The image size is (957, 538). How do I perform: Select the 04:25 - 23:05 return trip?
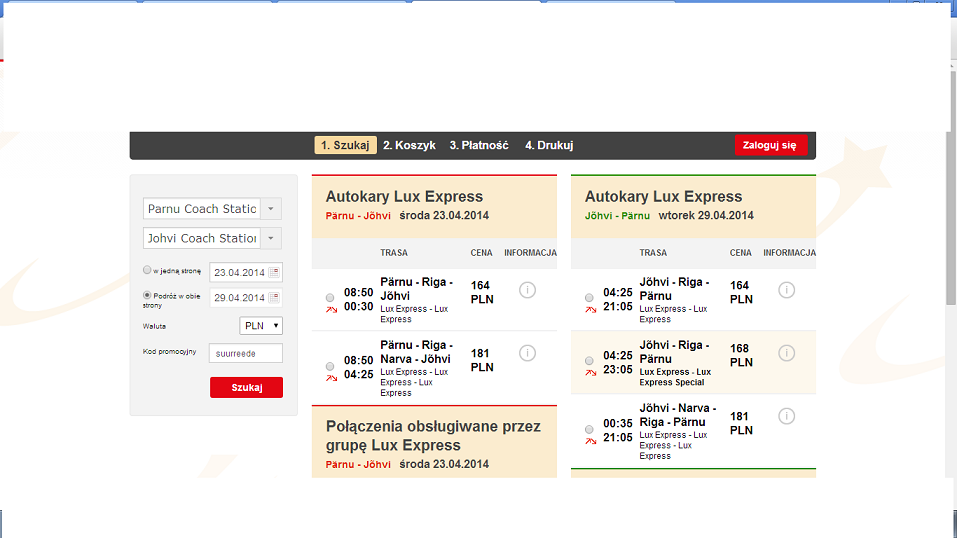pos(589,361)
